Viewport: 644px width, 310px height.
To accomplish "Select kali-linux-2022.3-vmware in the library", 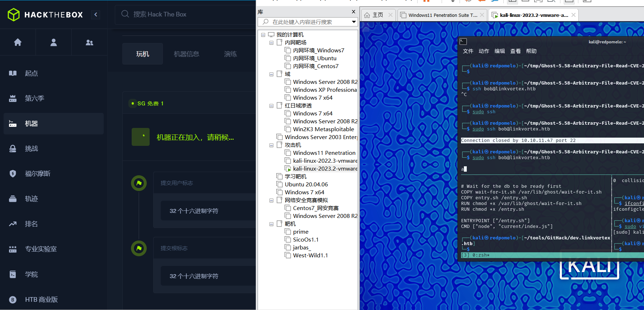I will pyautogui.click(x=325, y=161).
